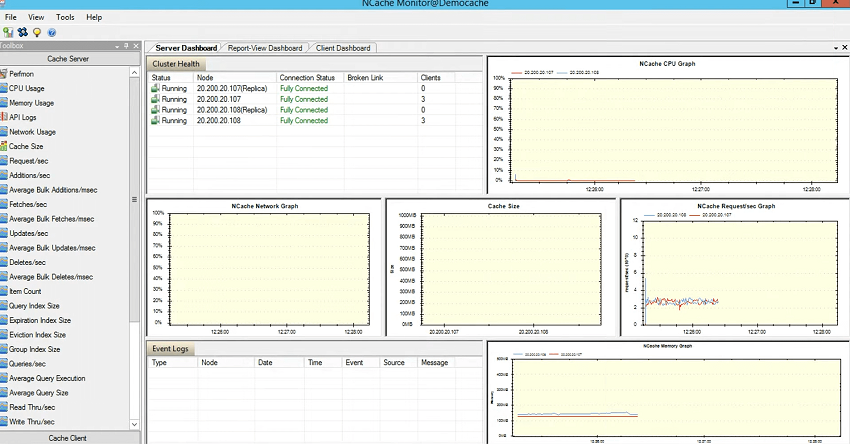
Task: Select the Queries/sec counter icon
Action: click(x=3, y=364)
